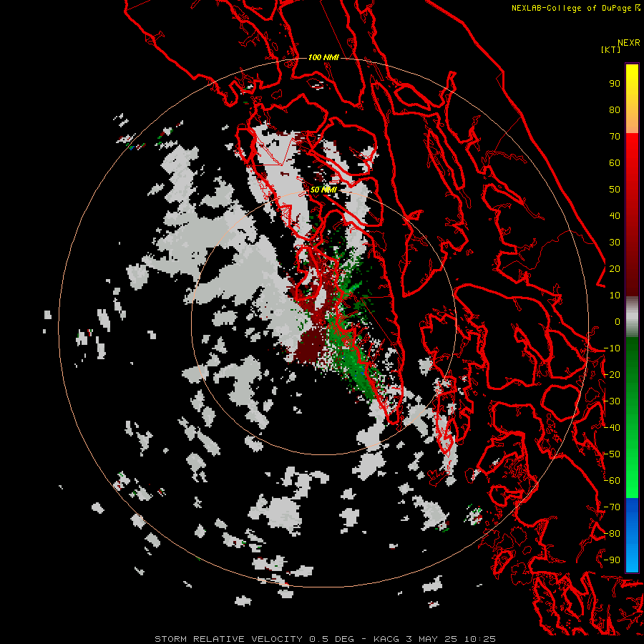The width and height of the screenshot is (644, 644).
Task: Select the positive 70 scale value
Action: tap(615, 137)
